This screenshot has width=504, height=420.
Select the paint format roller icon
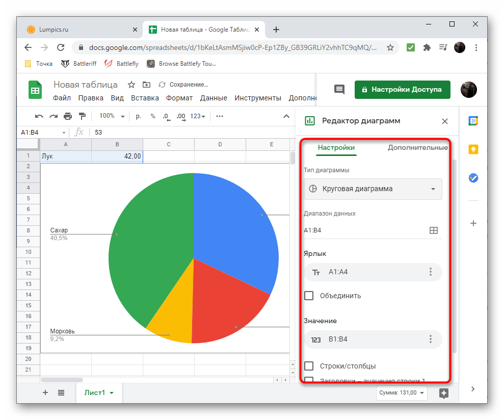[82, 116]
